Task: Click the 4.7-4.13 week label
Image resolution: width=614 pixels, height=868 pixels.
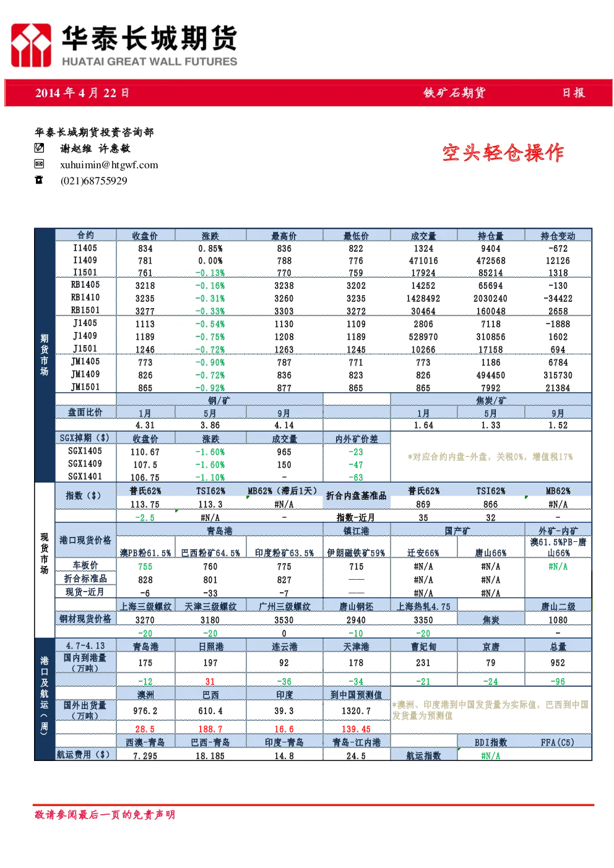Action: (85, 646)
